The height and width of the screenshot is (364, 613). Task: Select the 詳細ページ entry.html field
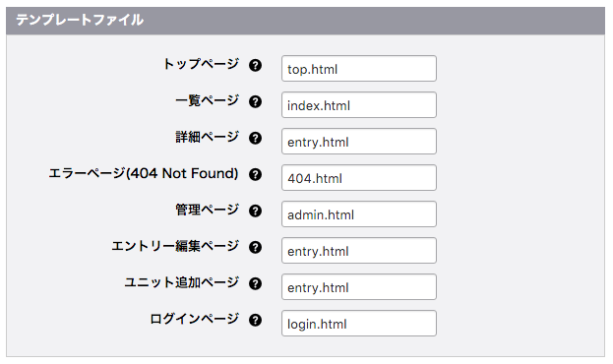[359, 141]
